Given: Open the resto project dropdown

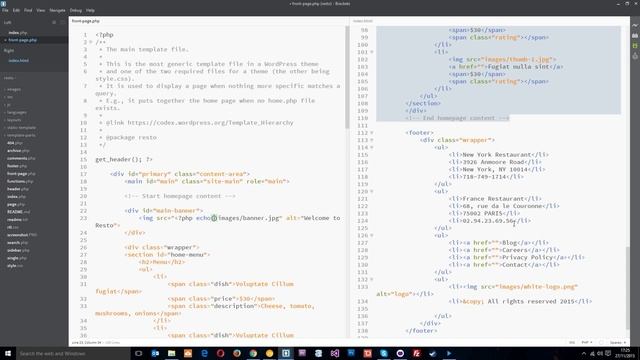Looking at the screenshot, I should tap(9, 78).
